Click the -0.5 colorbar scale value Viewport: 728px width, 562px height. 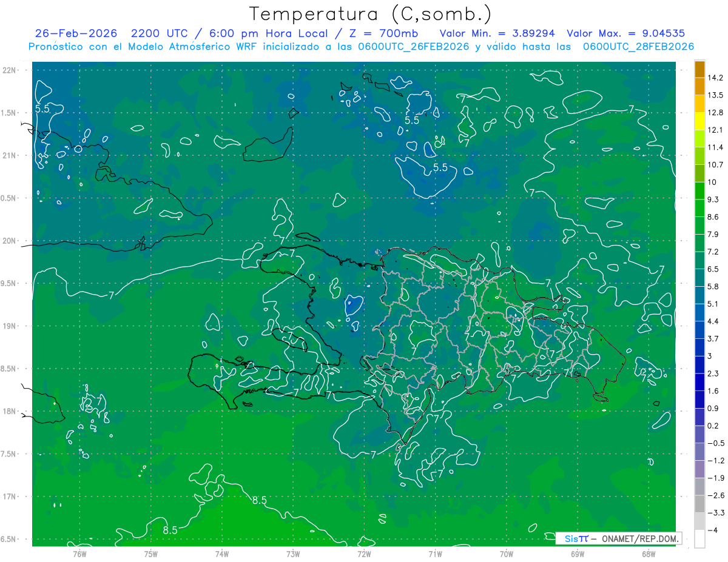pyautogui.click(x=716, y=443)
